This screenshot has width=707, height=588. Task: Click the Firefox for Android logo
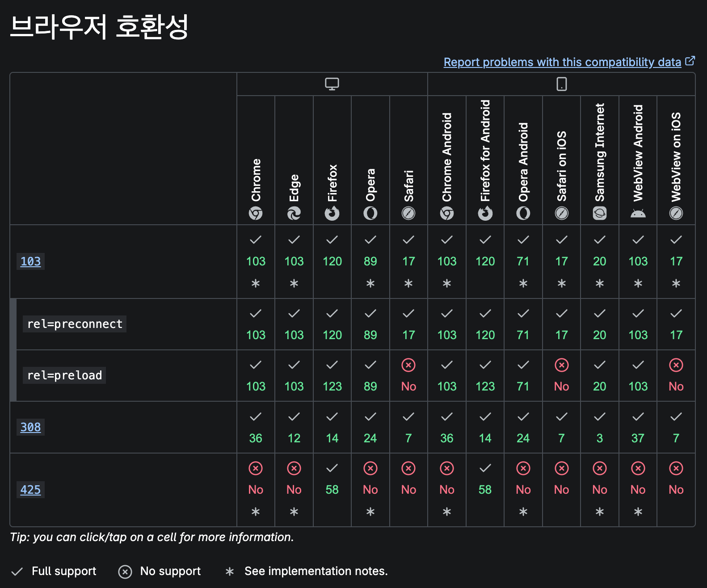tap(485, 214)
